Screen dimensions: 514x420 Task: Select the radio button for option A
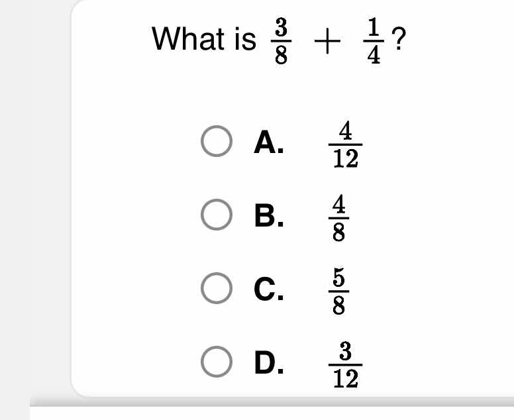point(217,141)
